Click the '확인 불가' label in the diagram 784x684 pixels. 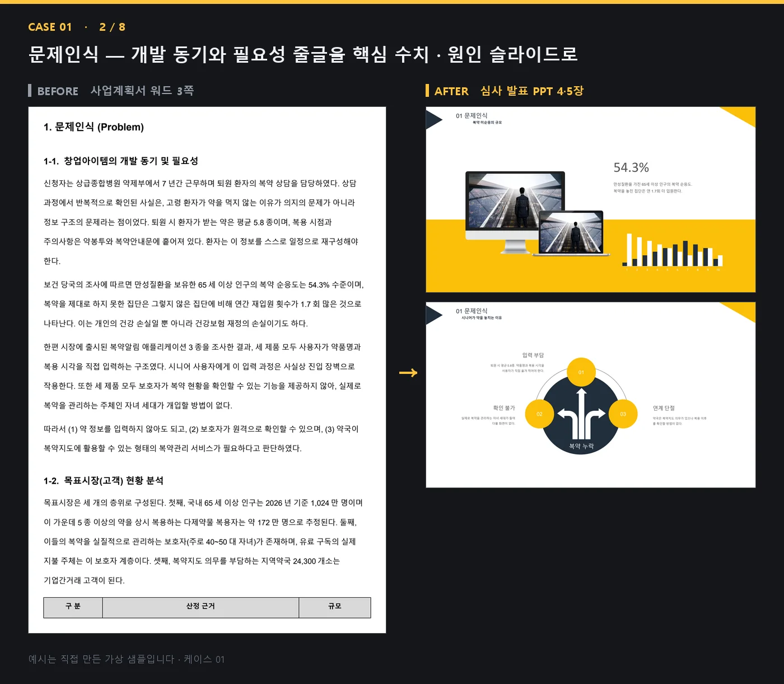[504, 407]
